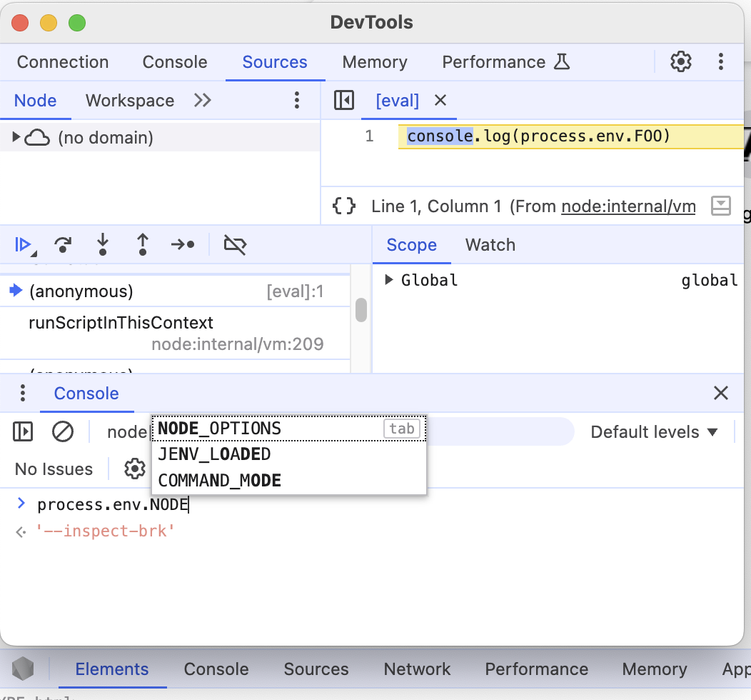Follow the node:internal/vm link

point(628,206)
